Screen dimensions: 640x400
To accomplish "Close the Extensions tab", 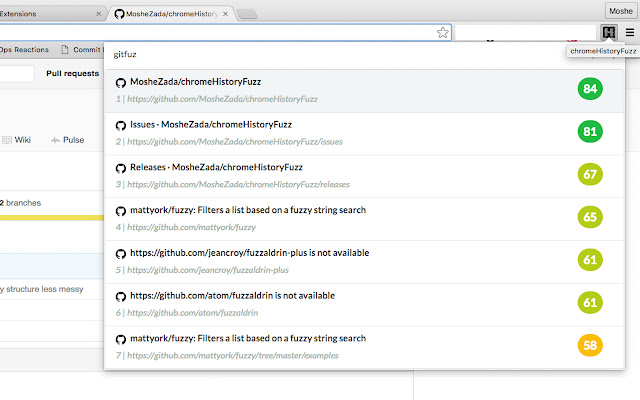I will tap(98, 14).
